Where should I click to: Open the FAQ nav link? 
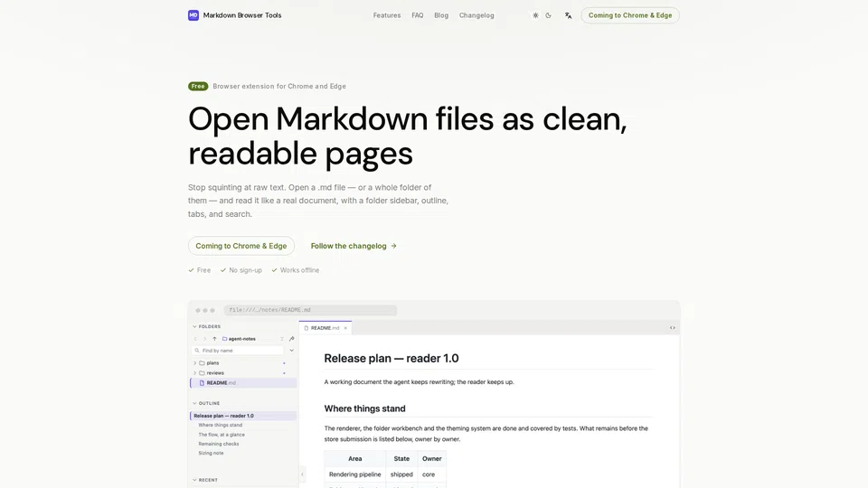point(418,15)
